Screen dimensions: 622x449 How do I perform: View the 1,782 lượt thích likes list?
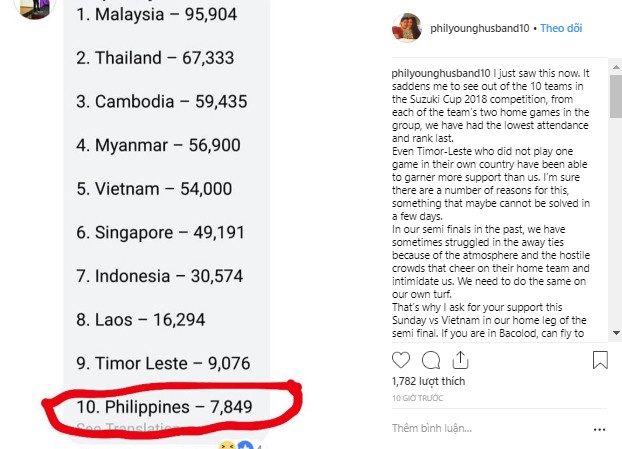click(428, 381)
